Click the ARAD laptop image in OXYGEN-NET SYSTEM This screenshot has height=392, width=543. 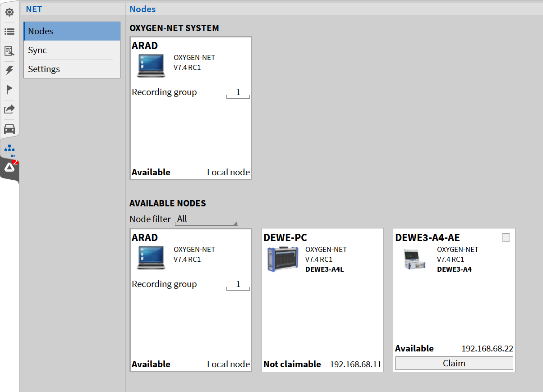point(151,66)
